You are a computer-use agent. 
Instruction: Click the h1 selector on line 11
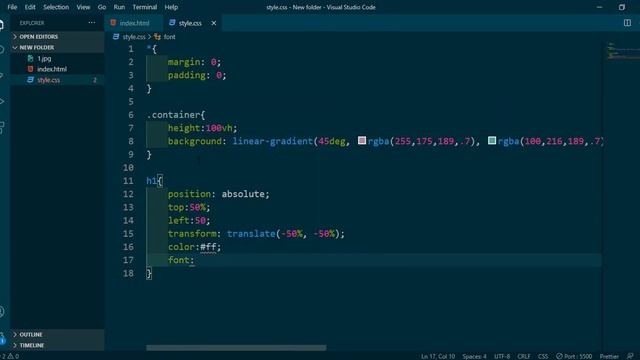point(151,181)
